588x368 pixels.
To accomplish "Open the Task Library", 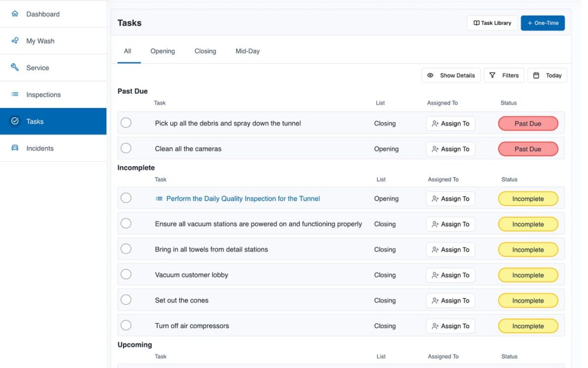I will pos(492,23).
